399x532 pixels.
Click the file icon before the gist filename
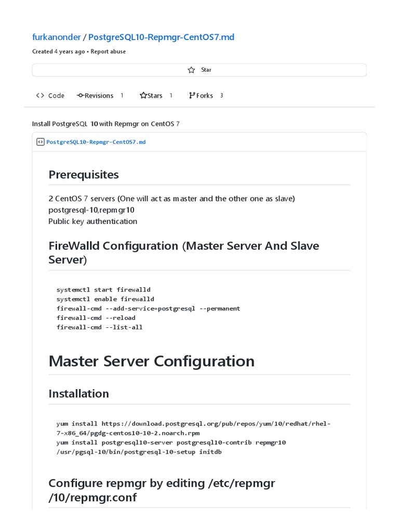(40, 142)
